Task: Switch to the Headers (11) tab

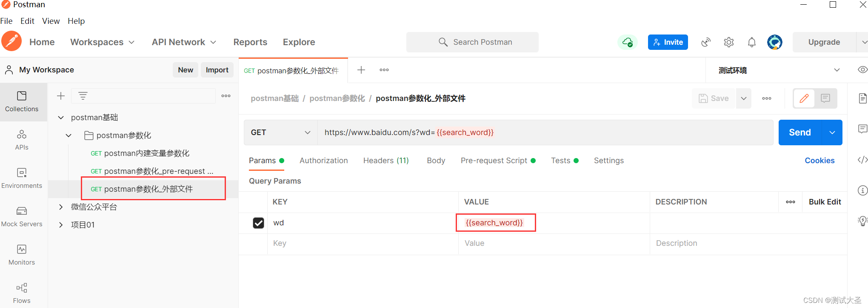Action: [386, 161]
